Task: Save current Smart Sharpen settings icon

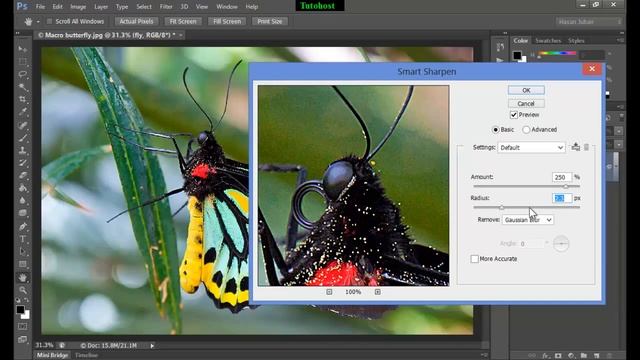Action: tap(576, 147)
